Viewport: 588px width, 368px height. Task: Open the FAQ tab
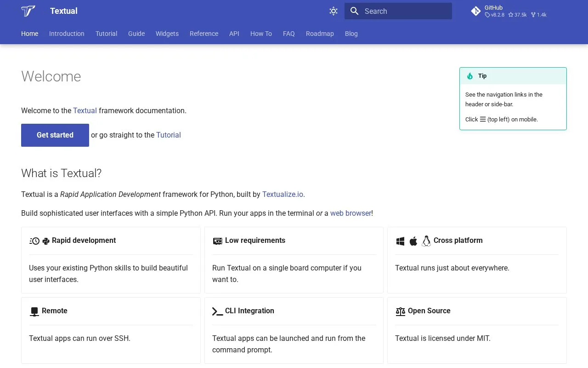pos(289,34)
